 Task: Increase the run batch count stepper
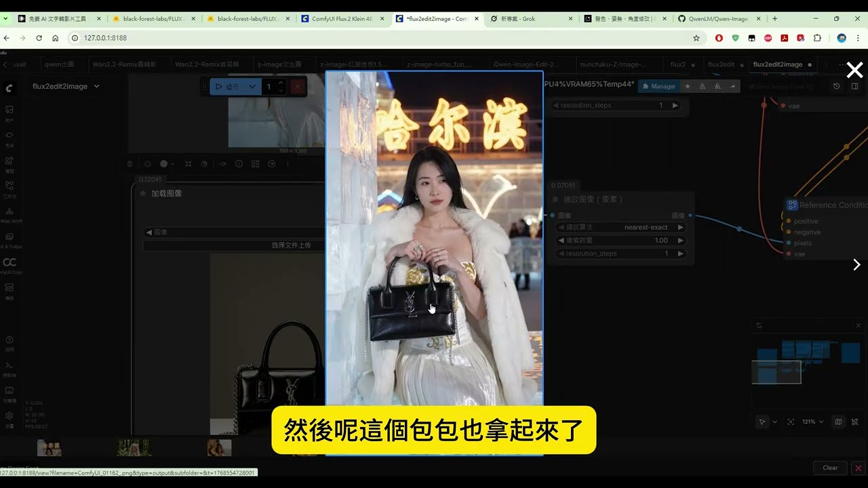pyautogui.click(x=281, y=83)
